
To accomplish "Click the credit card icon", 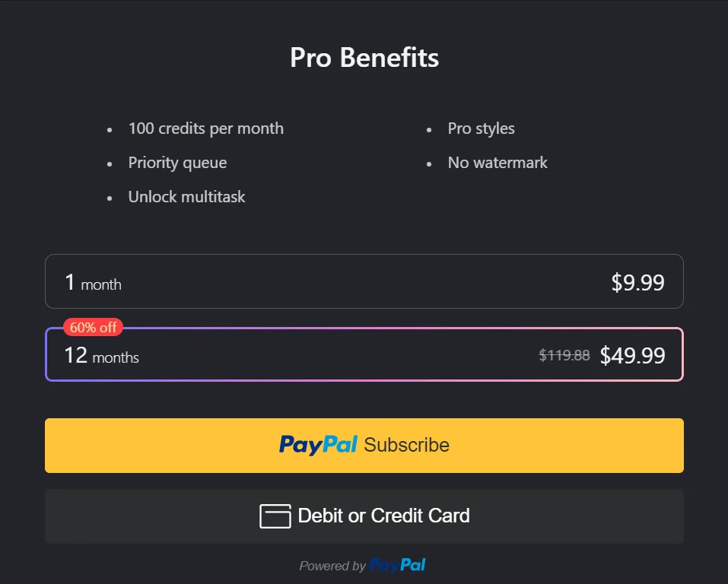I will tap(275, 516).
